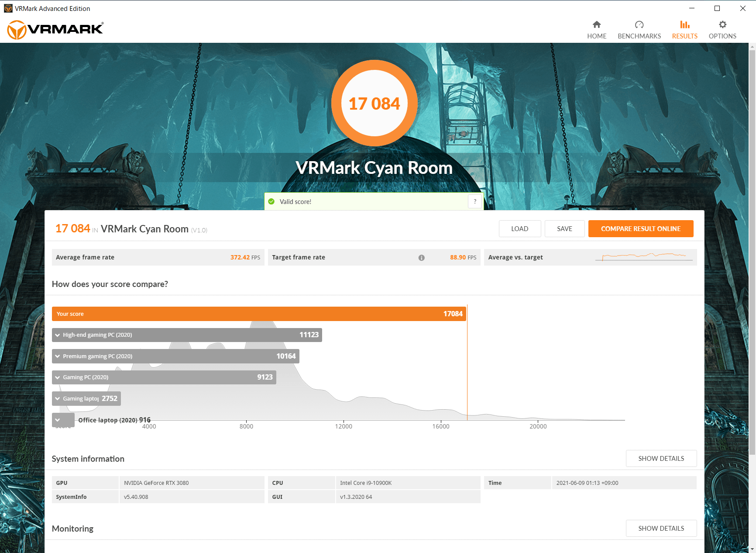This screenshot has width=756, height=553.
Task: Click the orange Your score bar
Action: coord(259,314)
